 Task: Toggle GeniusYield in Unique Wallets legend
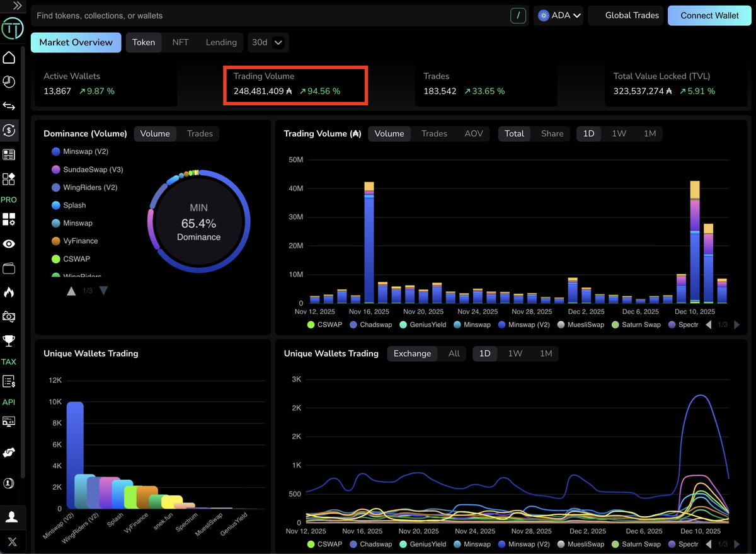(x=423, y=544)
